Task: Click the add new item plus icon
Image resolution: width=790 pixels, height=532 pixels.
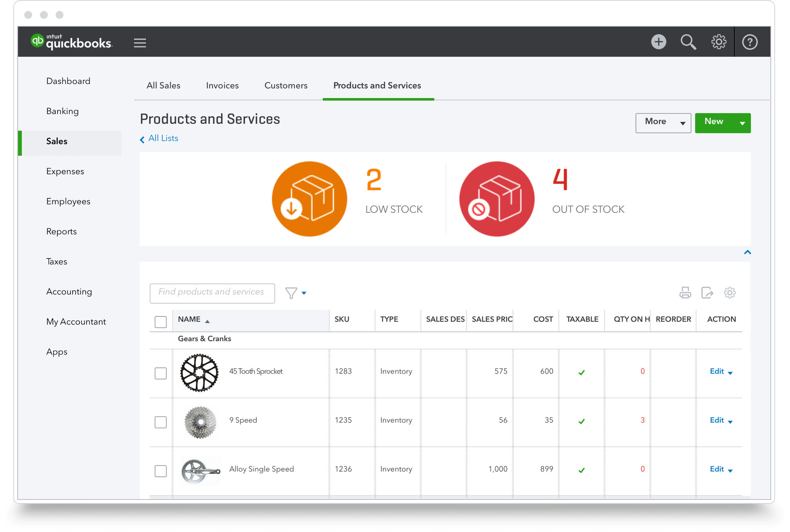Action: pos(658,42)
